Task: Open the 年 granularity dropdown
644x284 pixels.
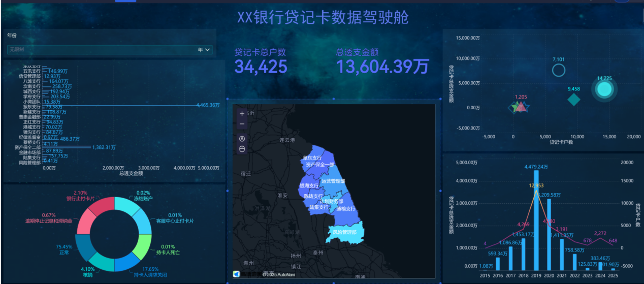Action: 204,50
